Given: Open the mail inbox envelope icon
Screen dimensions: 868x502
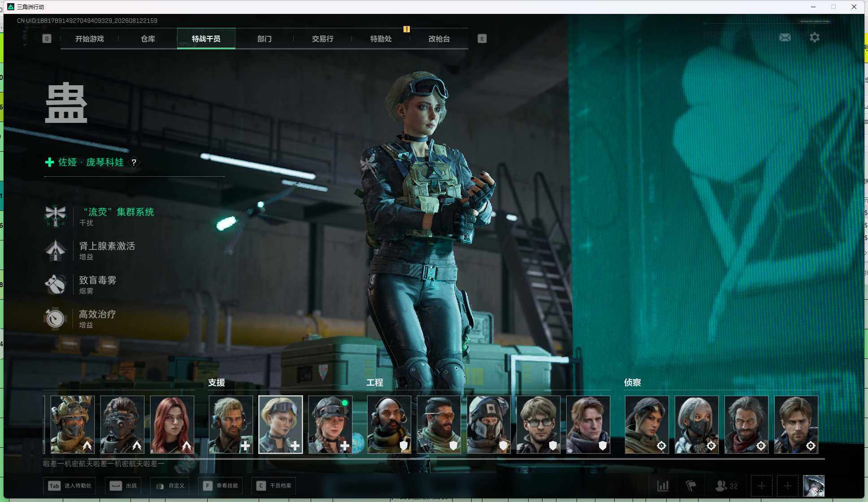Looking at the screenshot, I should 785,38.
